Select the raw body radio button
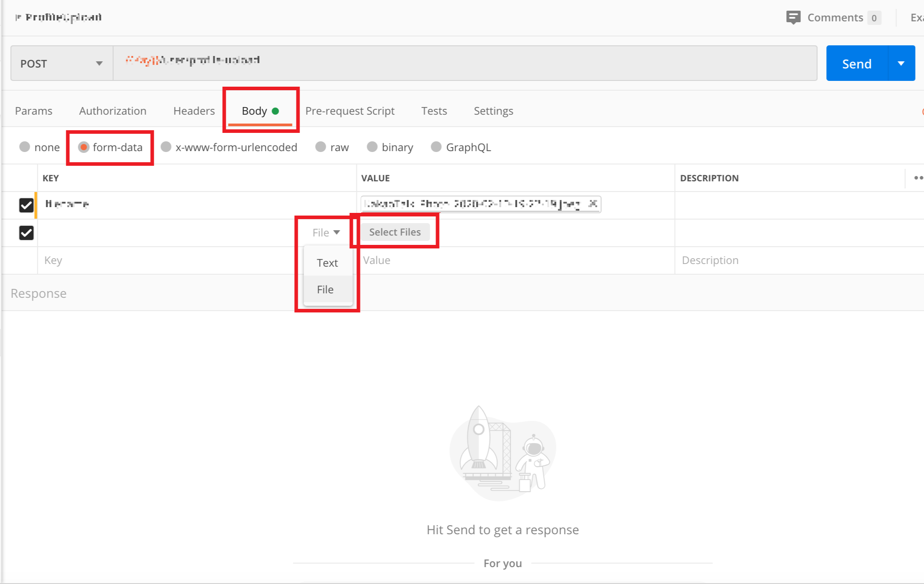 coord(320,147)
